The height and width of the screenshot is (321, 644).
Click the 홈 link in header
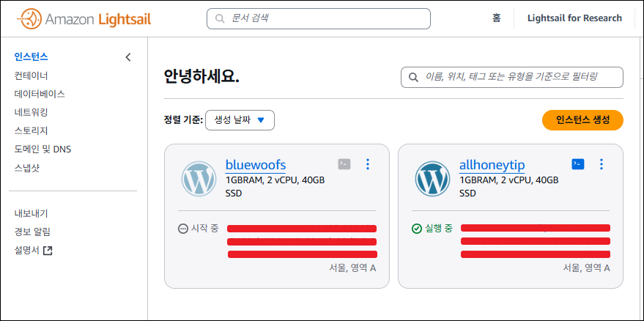click(x=497, y=18)
